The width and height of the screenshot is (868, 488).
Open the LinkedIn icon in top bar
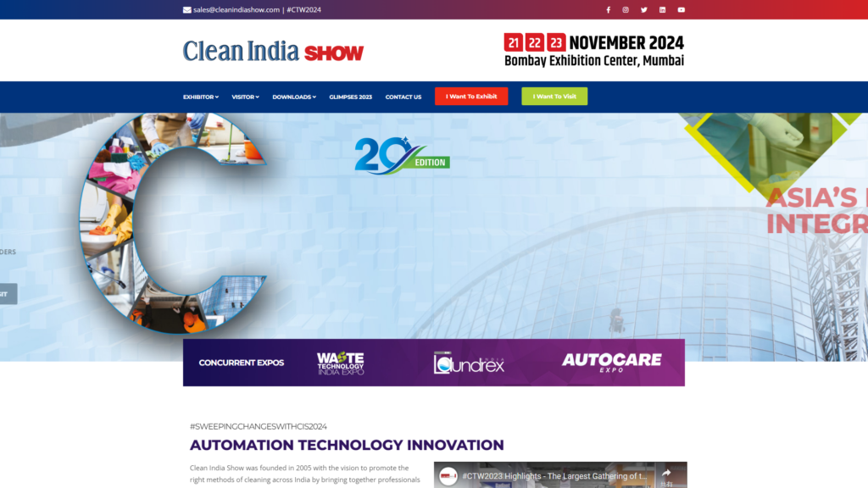(x=662, y=9)
